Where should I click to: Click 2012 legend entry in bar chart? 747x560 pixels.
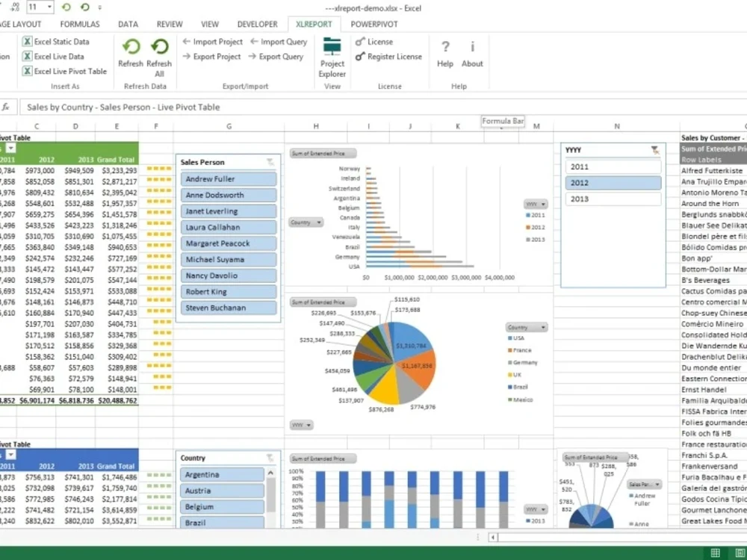point(536,228)
